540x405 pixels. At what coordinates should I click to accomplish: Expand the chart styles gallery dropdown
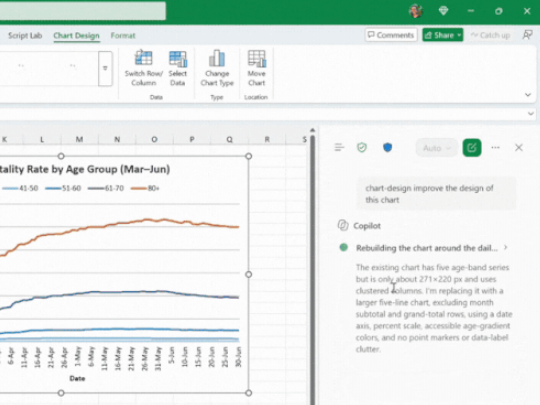tap(105, 68)
